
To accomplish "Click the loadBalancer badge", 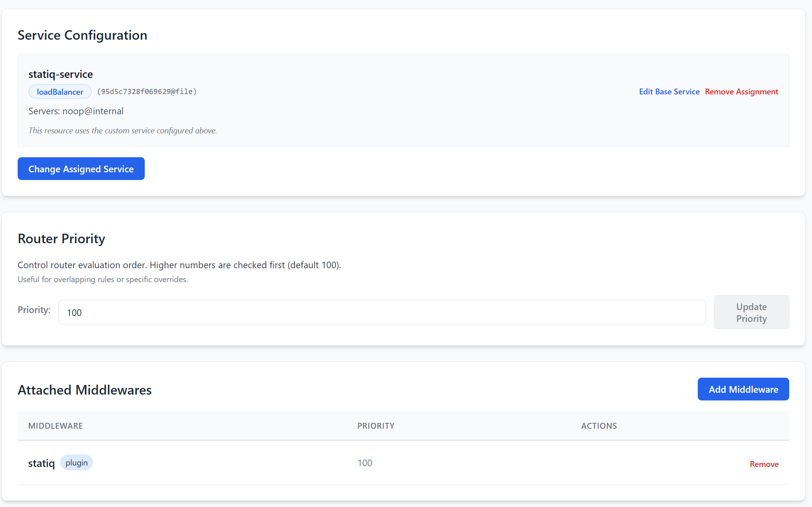I will point(60,91).
